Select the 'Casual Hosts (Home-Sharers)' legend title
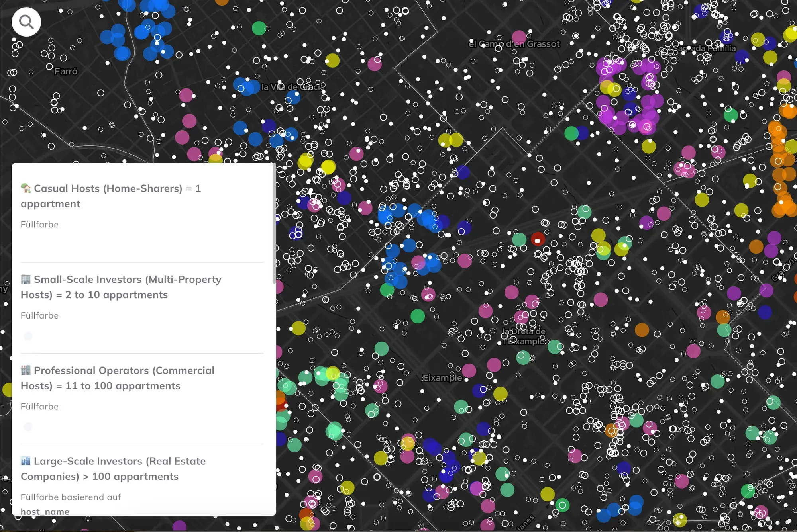 [x=111, y=196]
